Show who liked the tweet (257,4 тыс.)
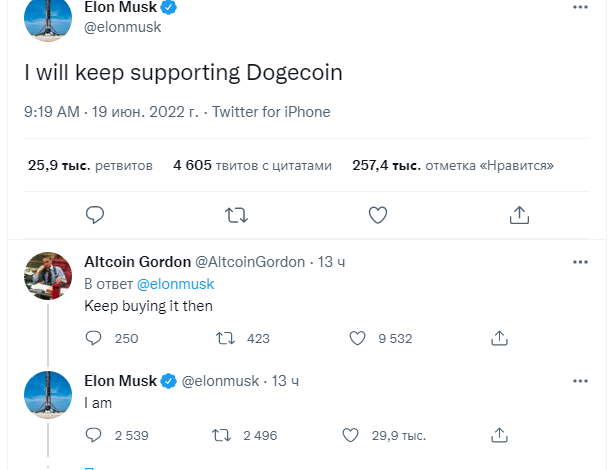The height and width of the screenshot is (470, 615). tap(453, 166)
